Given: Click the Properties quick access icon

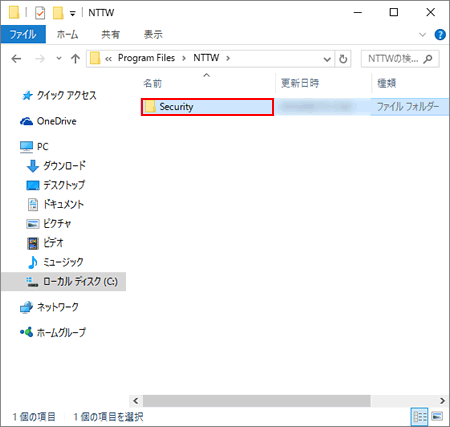Looking at the screenshot, I should click(40, 13).
